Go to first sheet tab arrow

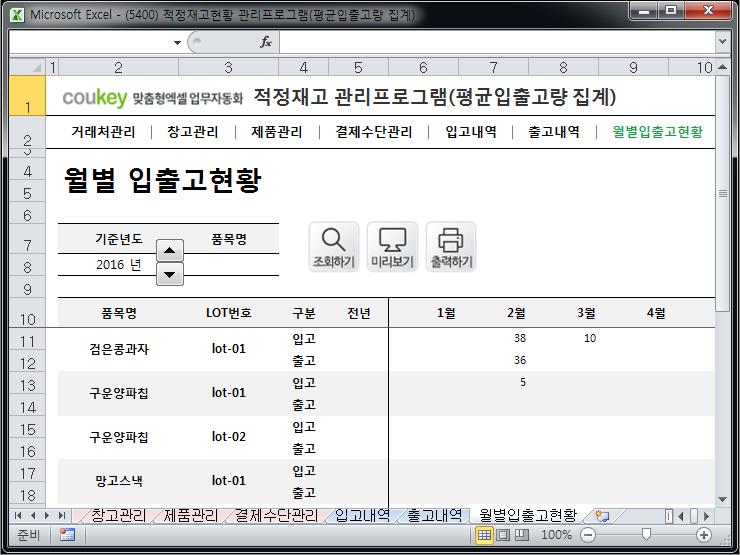pyautogui.click(x=18, y=516)
